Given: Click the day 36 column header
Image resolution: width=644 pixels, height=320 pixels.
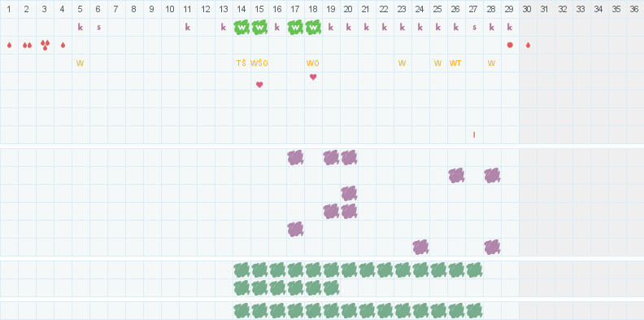Looking at the screenshot, I should (634, 9).
